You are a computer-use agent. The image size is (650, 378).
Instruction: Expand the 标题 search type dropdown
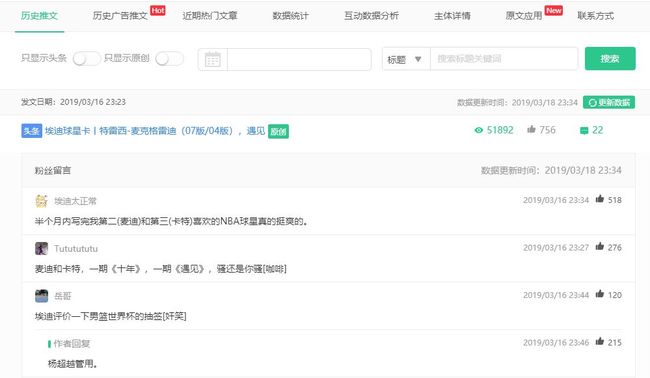[406, 59]
